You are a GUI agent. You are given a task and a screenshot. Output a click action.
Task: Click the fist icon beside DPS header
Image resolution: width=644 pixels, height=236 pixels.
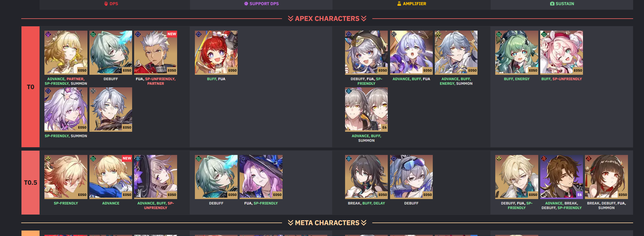106,4
